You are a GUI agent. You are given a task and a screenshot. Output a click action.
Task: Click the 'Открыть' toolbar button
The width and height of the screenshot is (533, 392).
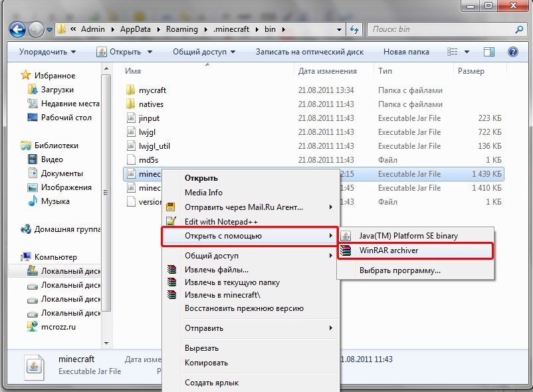[119, 52]
